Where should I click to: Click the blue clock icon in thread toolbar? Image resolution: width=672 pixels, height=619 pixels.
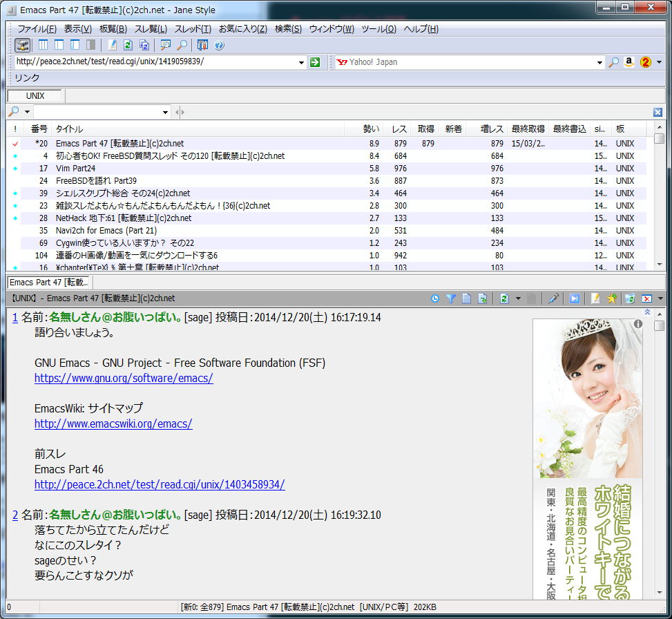(434, 298)
